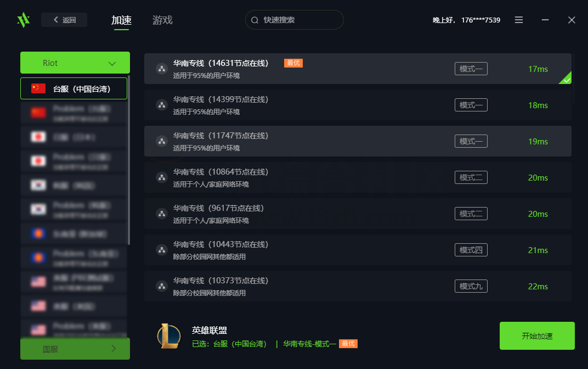
Task: Click the server list scrollbar
Action: point(129,161)
